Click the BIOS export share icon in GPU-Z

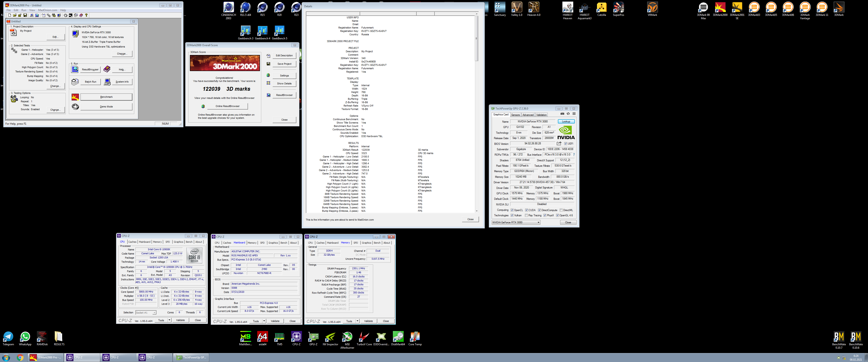click(x=559, y=143)
